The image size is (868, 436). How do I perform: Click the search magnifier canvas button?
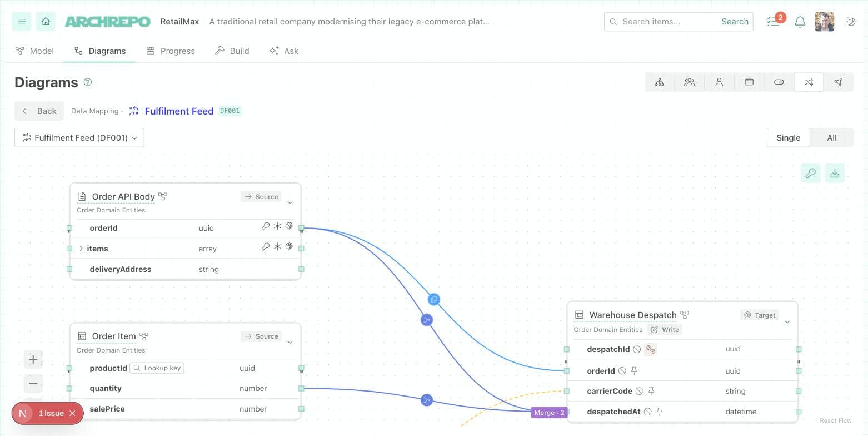811,174
